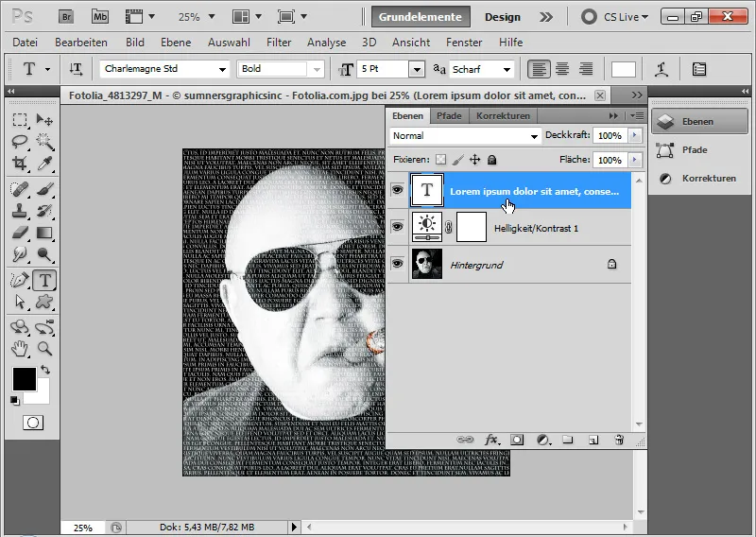Viewport: 756px width, 537px height.
Task: Select the 3D Object Rotate tool
Action: pos(20,327)
